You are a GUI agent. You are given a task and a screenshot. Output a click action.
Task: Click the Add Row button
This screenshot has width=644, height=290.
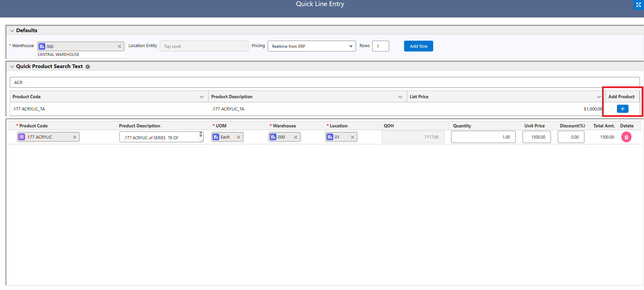tap(418, 46)
